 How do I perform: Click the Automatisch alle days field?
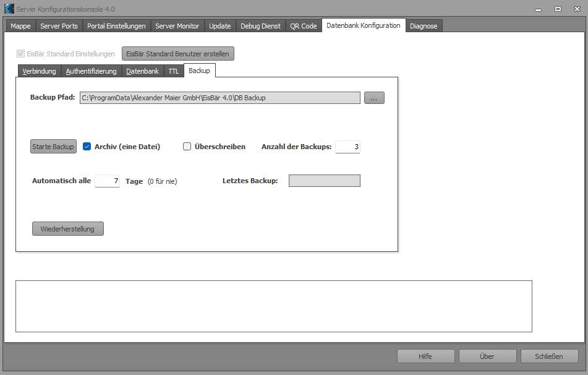(x=107, y=181)
